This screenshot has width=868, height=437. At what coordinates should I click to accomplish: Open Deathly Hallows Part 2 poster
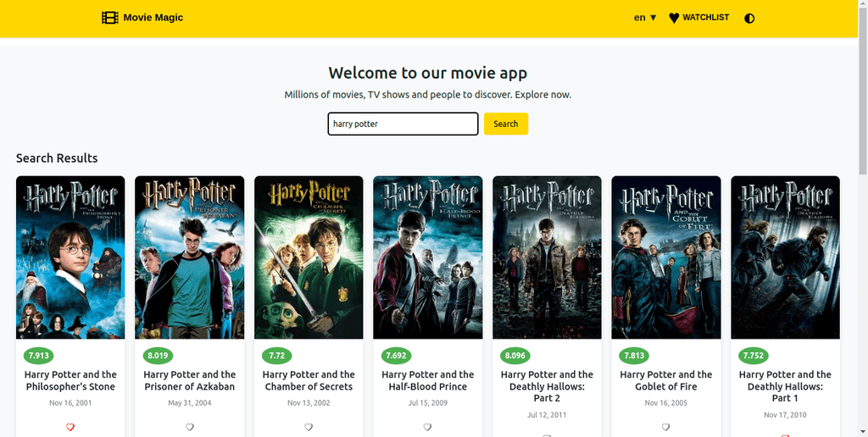point(547,257)
